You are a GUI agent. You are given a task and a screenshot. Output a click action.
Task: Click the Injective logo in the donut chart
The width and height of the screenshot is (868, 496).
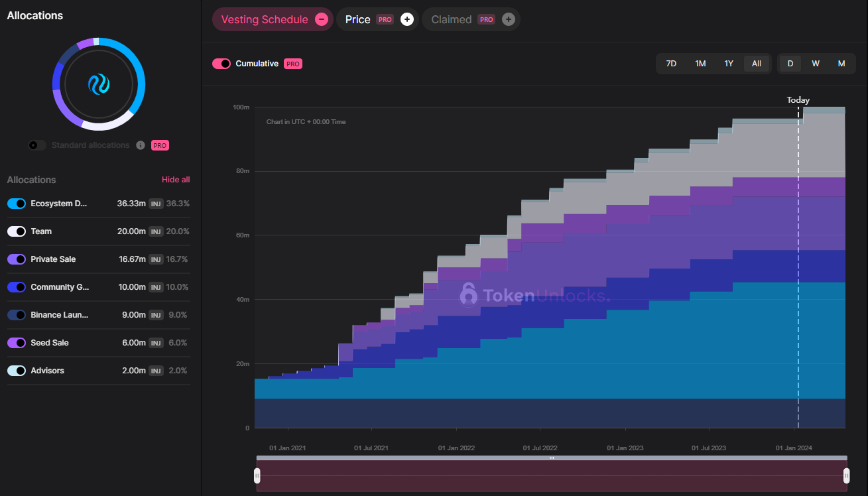[99, 84]
